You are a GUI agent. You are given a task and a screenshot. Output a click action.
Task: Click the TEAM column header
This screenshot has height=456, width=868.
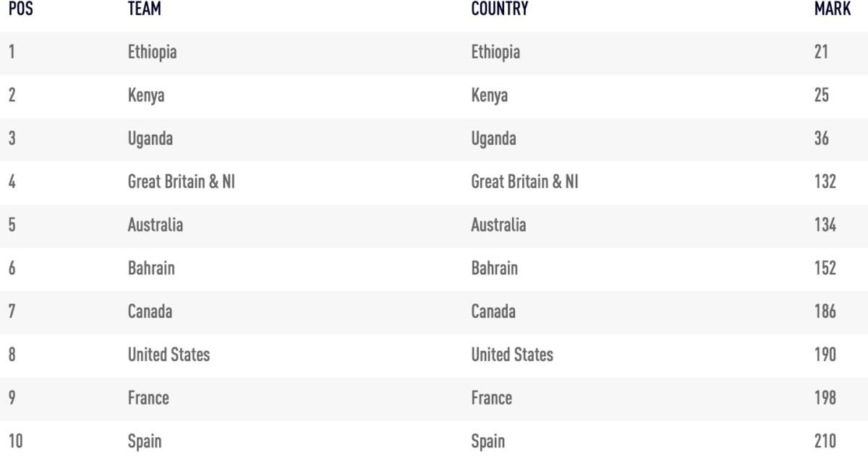click(x=144, y=9)
